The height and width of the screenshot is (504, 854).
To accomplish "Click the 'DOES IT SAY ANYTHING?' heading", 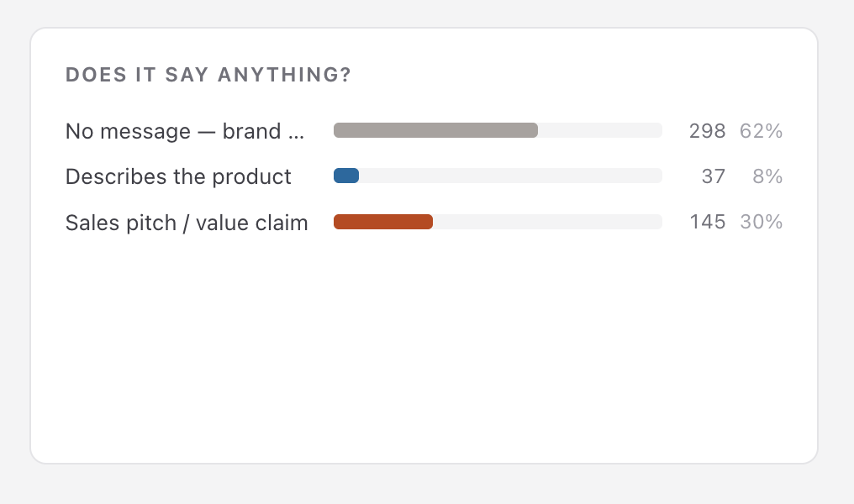I will (208, 75).
